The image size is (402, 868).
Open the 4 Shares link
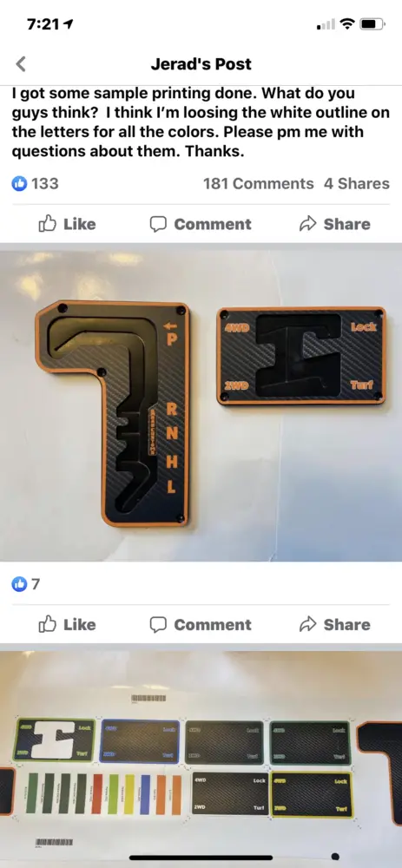(357, 183)
